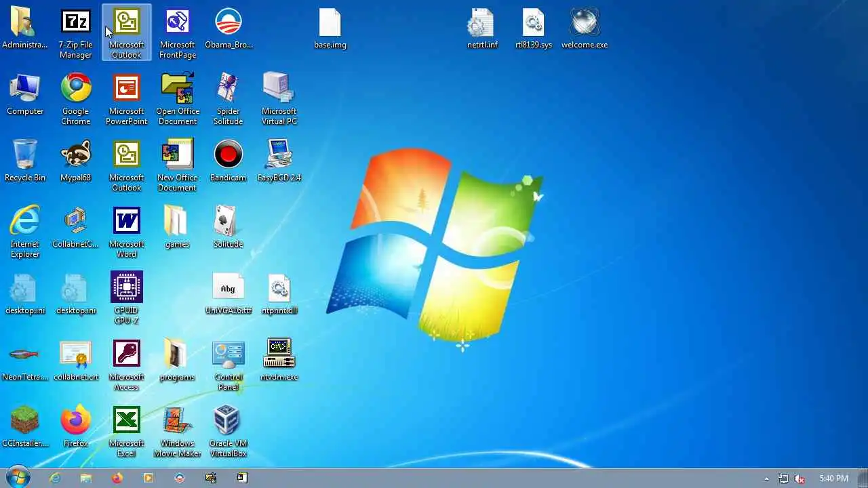Select the New Office Document icon

[x=178, y=166]
